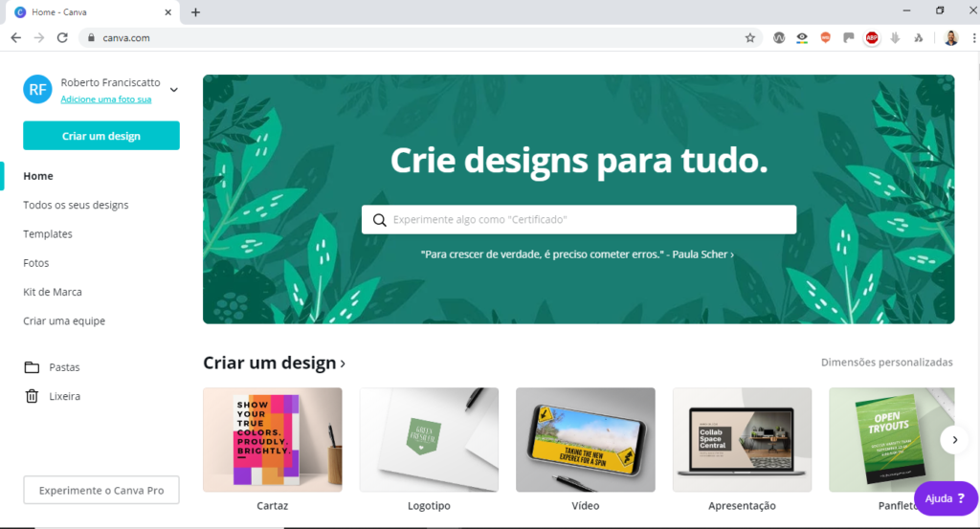The image size is (980, 529).
Task: Select Kit de Marca menu item
Action: pos(53,292)
